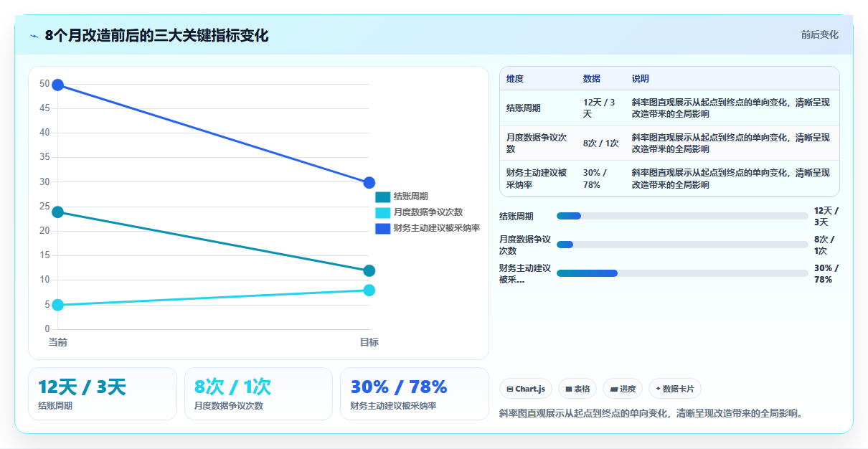Viewport: 868px width, 449px height.
Task: Click the 表格 tag pill
Action: [577, 389]
